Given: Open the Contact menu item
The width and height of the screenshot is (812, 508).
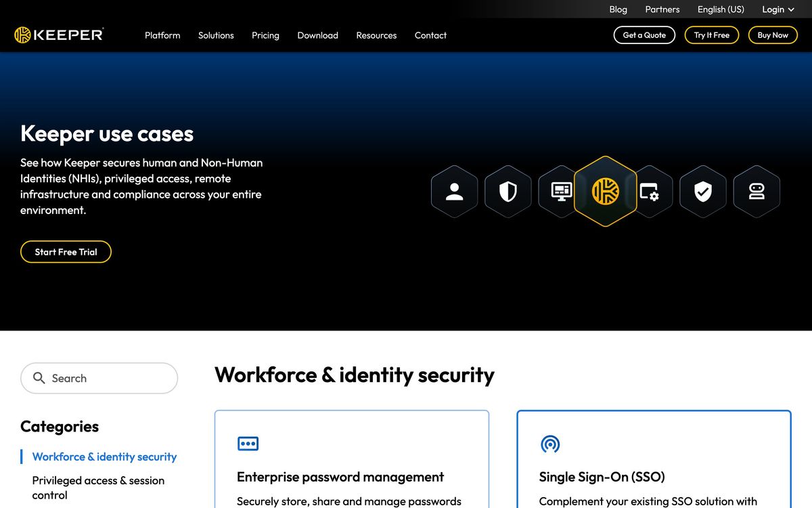Looking at the screenshot, I should (430, 35).
